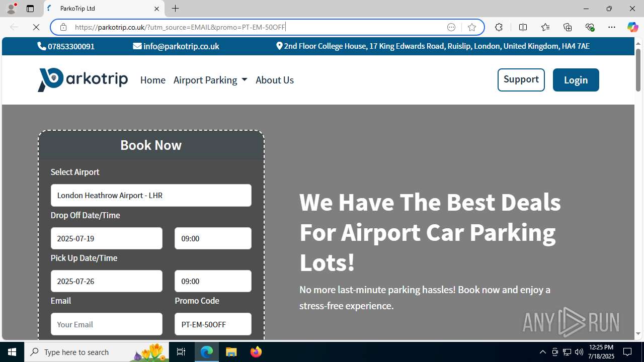Screen dimensions: 644x362
Task: Open the volume control tray icon
Action: [x=579, y=352]
